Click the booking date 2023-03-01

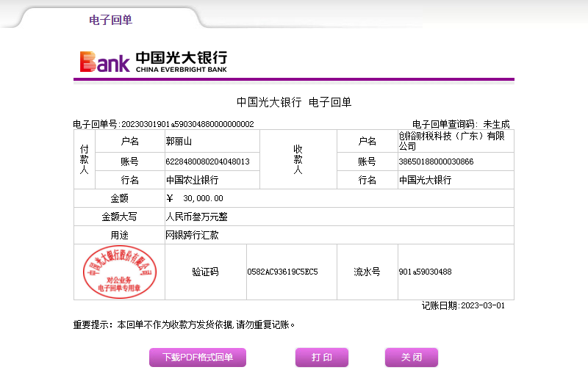[x=483, y=305]
